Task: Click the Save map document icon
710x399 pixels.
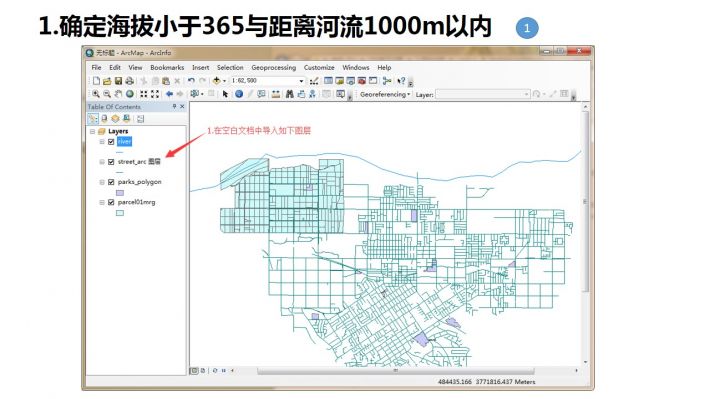Action: click(x=118, y=81)
